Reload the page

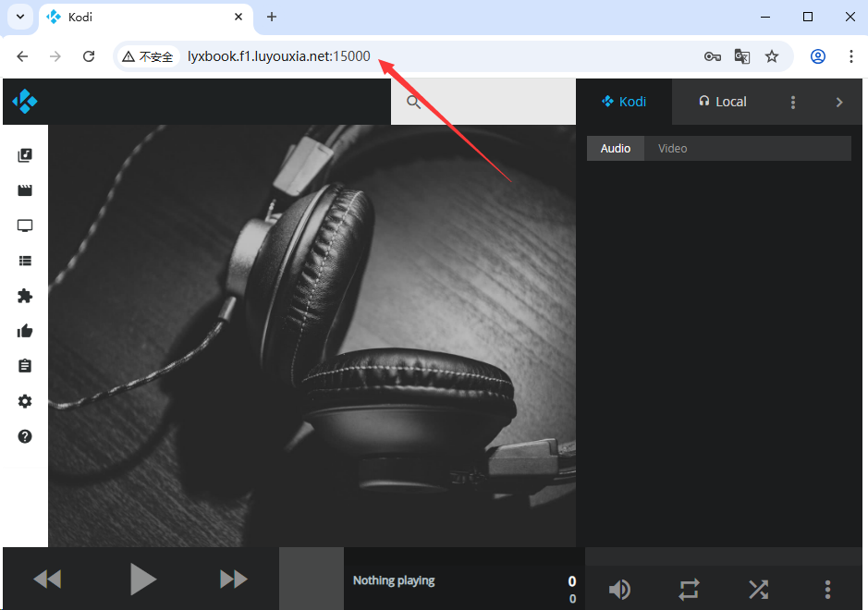coord(89,55)
